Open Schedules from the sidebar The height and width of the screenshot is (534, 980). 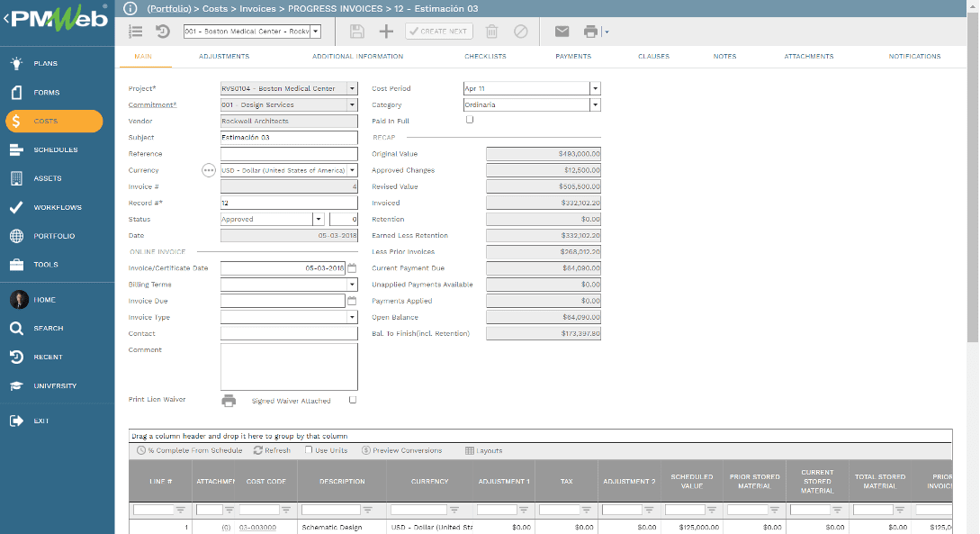click(x=54, y=149)
